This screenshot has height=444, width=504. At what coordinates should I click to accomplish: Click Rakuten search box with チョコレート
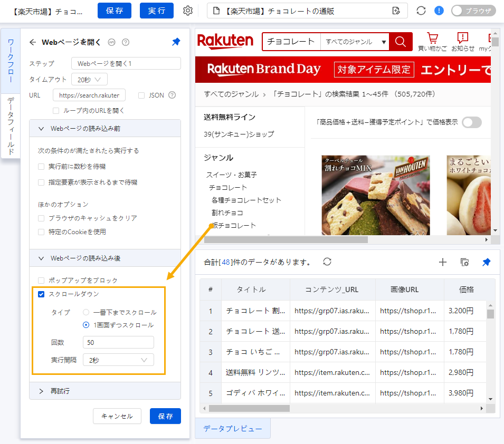(x=291, y=42)
